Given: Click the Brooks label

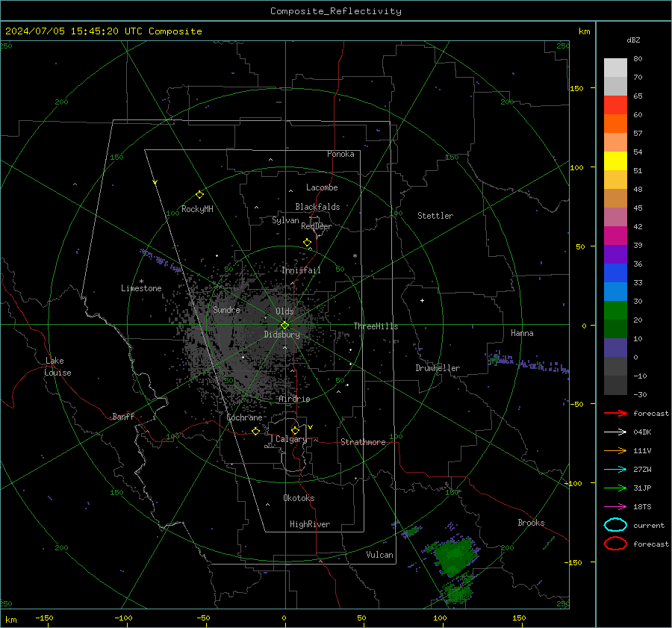Looking at the screenshot, I should [x=531, y=523].
